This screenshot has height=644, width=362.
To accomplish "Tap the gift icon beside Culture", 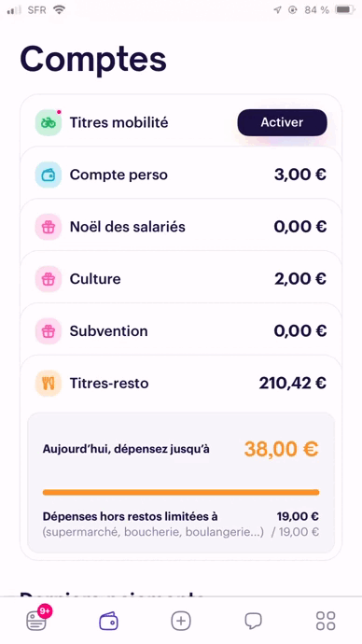I will tap(49, 279).
